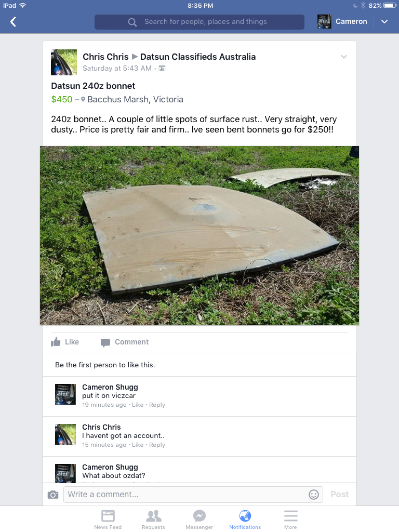Open Messenger from bottom bar
This screenshot has height=532, width=399.
pyautogui.click(x=199, y=520)
